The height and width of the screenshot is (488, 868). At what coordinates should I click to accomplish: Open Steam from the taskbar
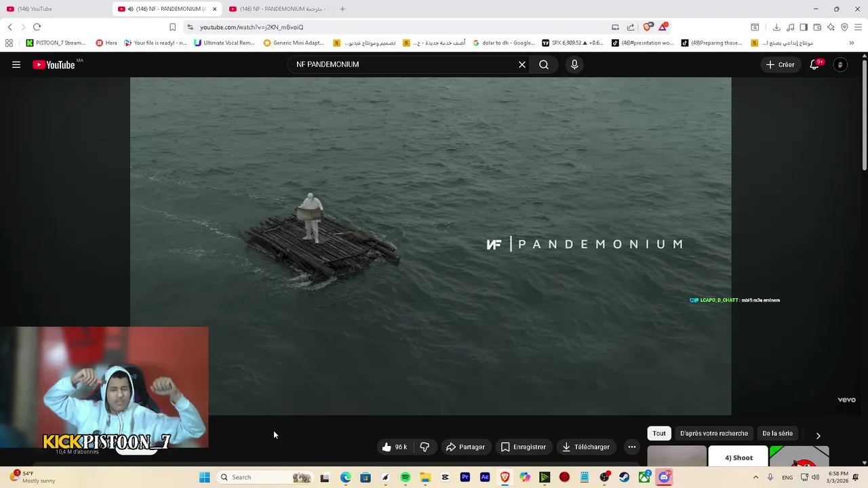click(624, 477)
